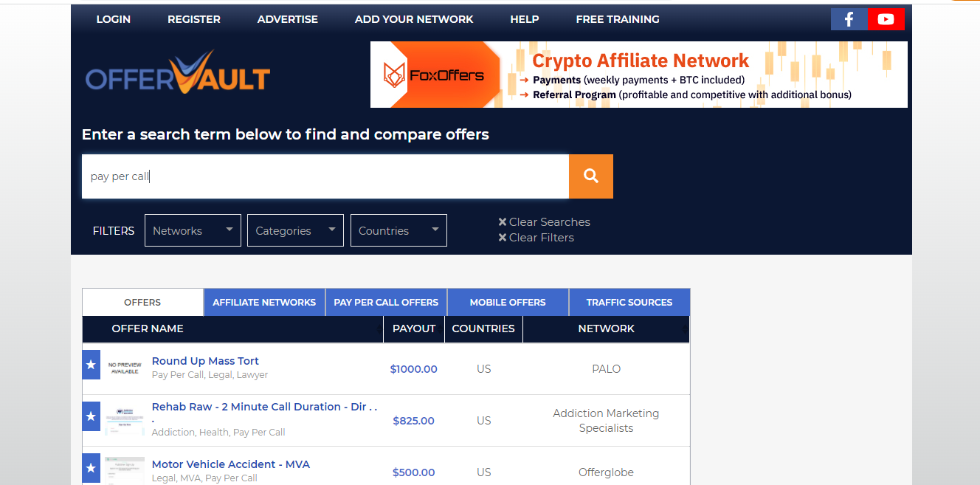Image resolution: width=980 pixels, height=485 pixels.
Task: Star the Round Up Mass Tort offer
Action: 91,365
